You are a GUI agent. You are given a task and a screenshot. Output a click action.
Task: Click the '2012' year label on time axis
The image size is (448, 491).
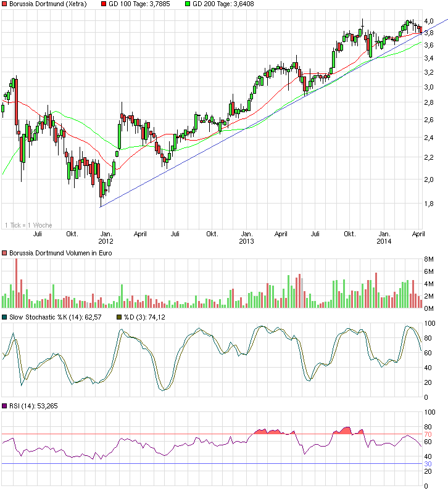point(106,241)
